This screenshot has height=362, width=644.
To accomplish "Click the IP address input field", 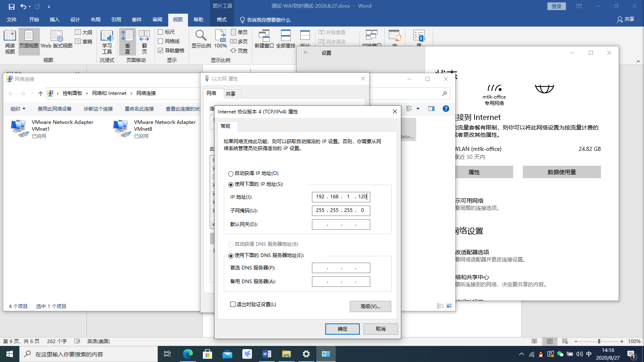I will pyautogui.click(x=341, y=197).
